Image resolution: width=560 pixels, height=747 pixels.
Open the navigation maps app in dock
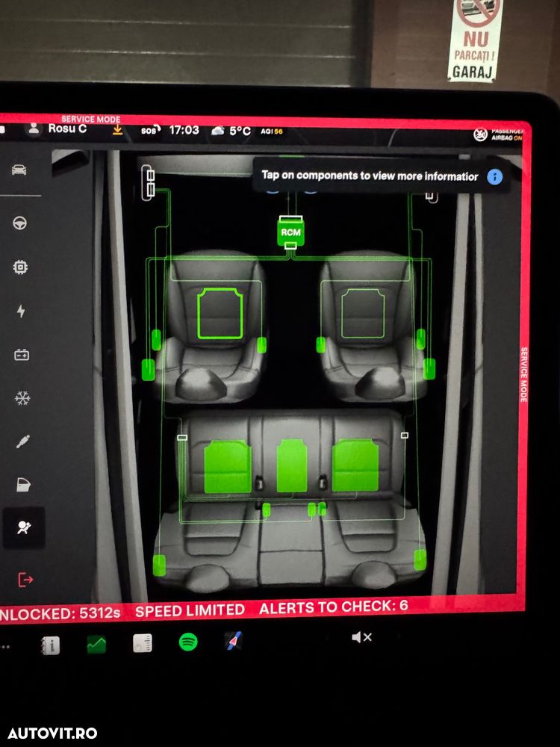tap(233, 641)
